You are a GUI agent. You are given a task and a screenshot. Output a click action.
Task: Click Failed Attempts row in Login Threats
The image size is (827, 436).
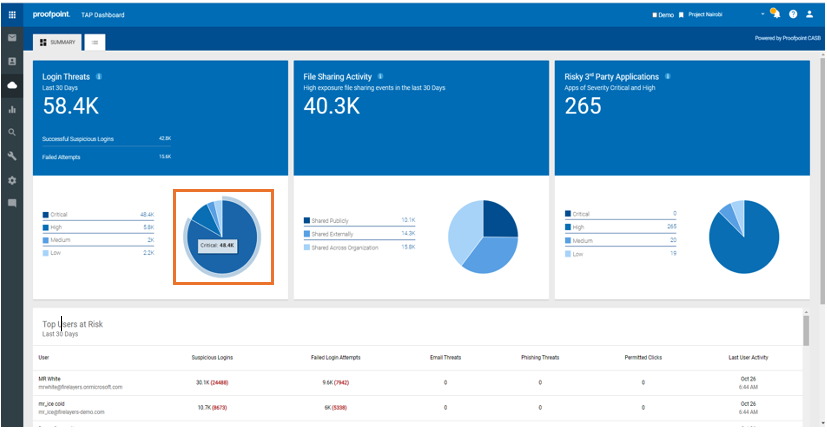click(x=107, y=157)
